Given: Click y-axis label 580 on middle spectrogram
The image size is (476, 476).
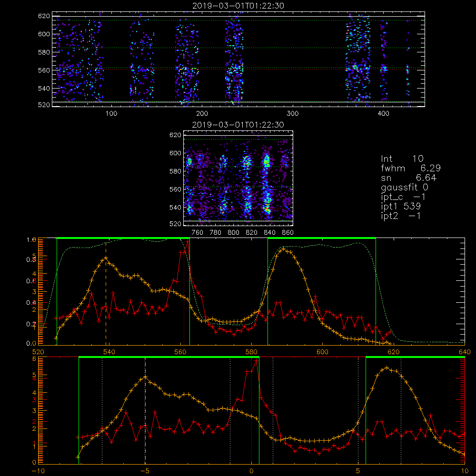Looking at the screenshot, I should [x=175, y=171].
